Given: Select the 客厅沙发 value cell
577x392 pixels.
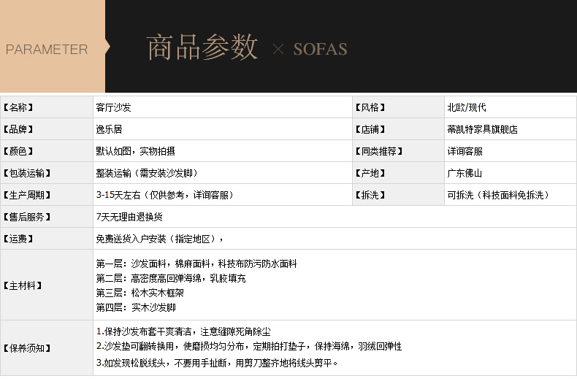Looking at the screenshot, I should (223, 107).
